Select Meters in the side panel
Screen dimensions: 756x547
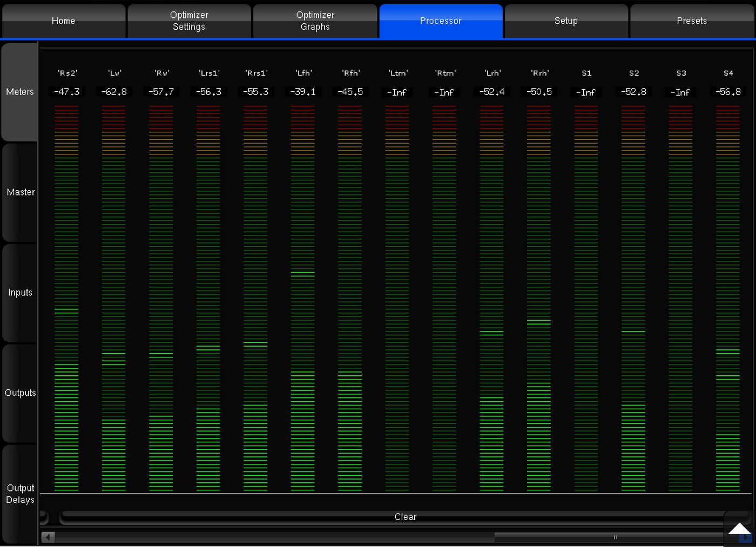click(x=20, y=92)
